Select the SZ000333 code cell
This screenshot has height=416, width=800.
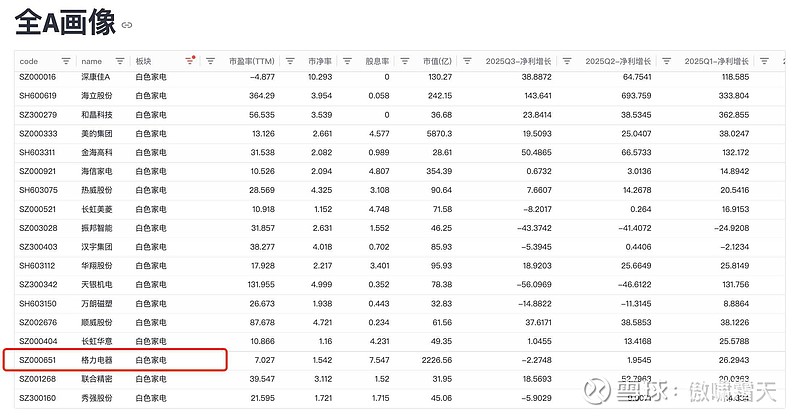(x=38, y=133)
